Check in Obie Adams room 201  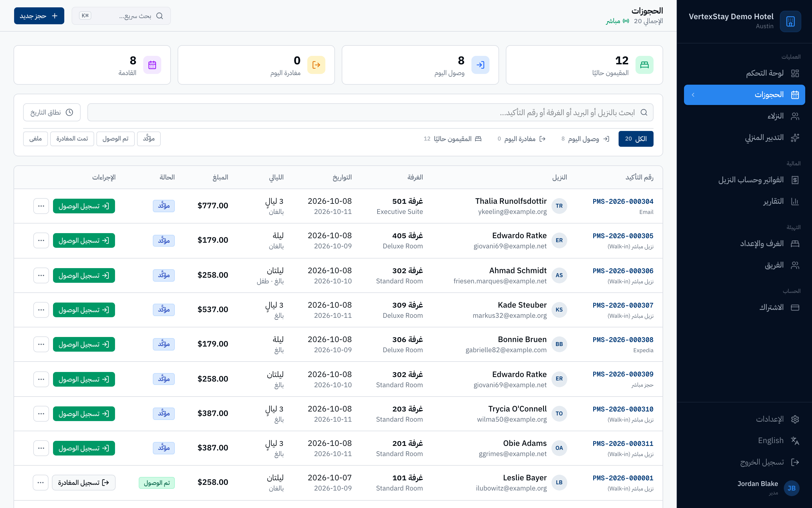84,448
